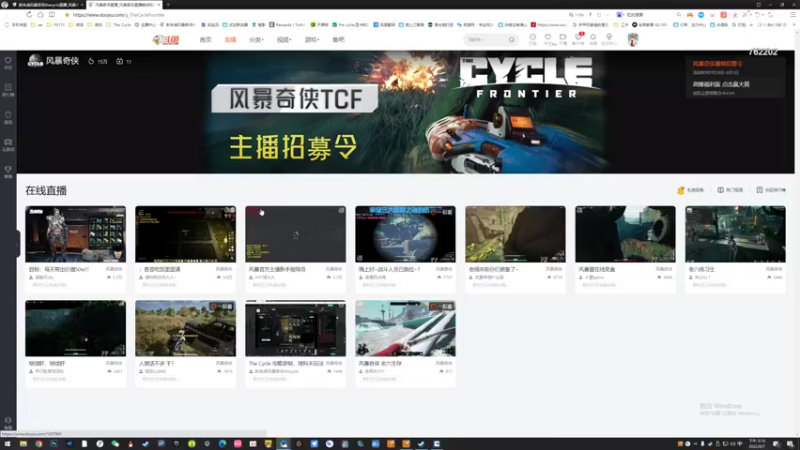The height and width of the screenshot is (450, 800).
Task: Click the live room count icon
Action: (119, 61)
